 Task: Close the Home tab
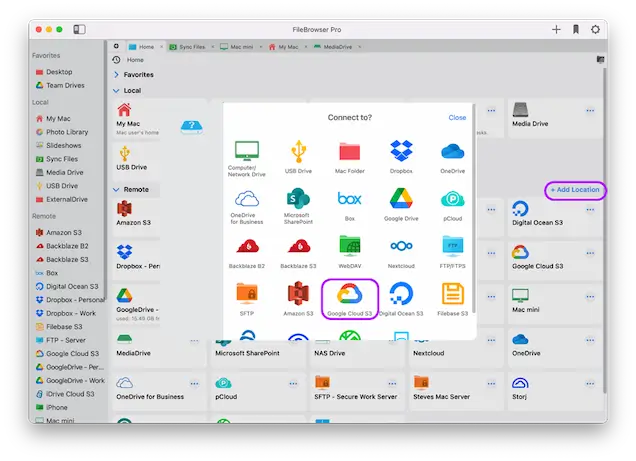161,47
